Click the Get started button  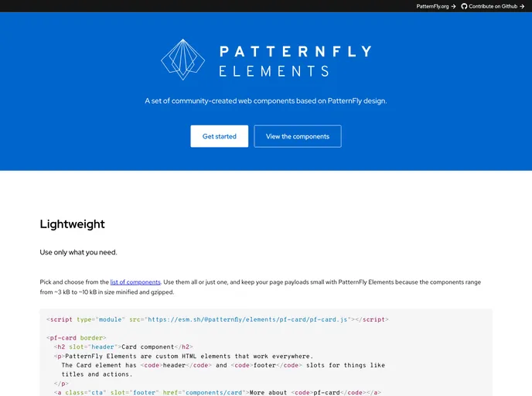point(219,136)
